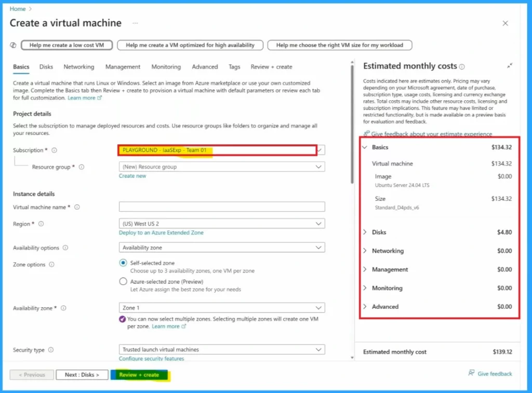Viewport: 532px width, 393px height.
Task: Show info for Estimated monthly costs heading
Action: [462, 67]
